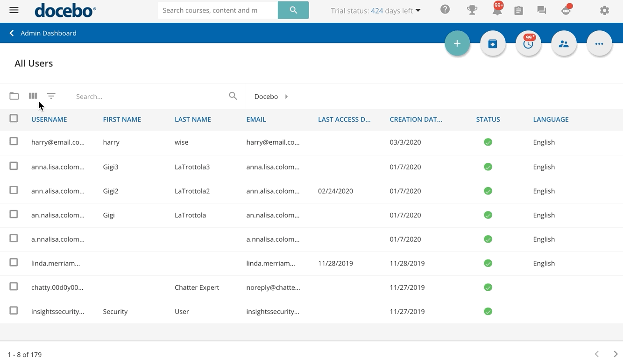Sort by LAST NAME column header
Screen dimensions: 623x364
[x=193, y=119]
